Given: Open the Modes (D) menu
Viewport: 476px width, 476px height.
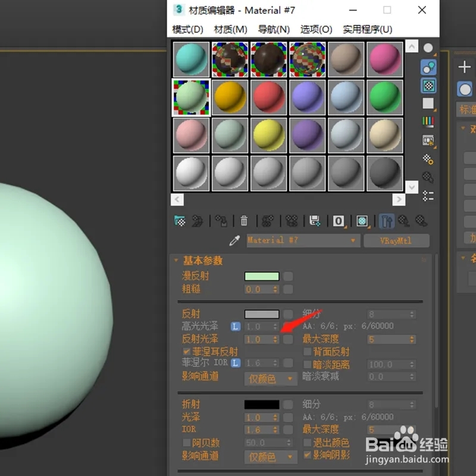Looking at the screenshot, I should [x=187, y=29].
